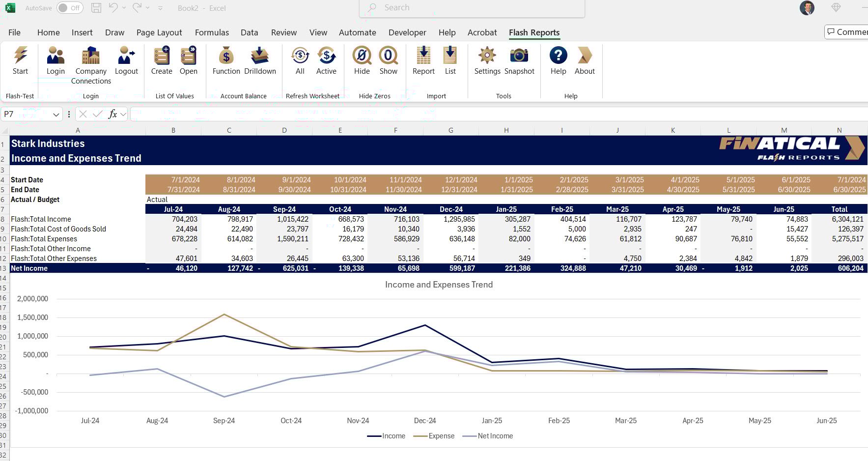Click the Search box
Screen dimensions: 868x461
tap(472, 8)
